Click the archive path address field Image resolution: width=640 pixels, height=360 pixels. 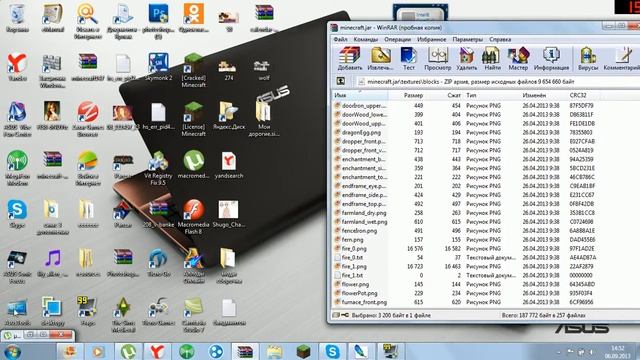tap(498, 82)
